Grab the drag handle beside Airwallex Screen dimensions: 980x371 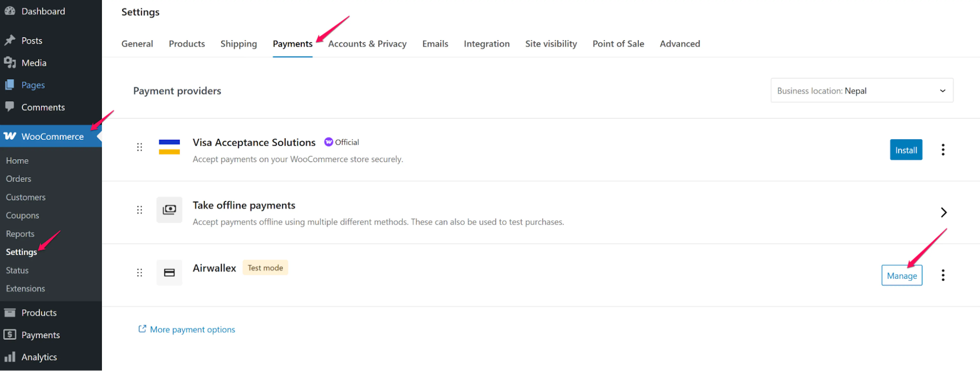point(139,273)
